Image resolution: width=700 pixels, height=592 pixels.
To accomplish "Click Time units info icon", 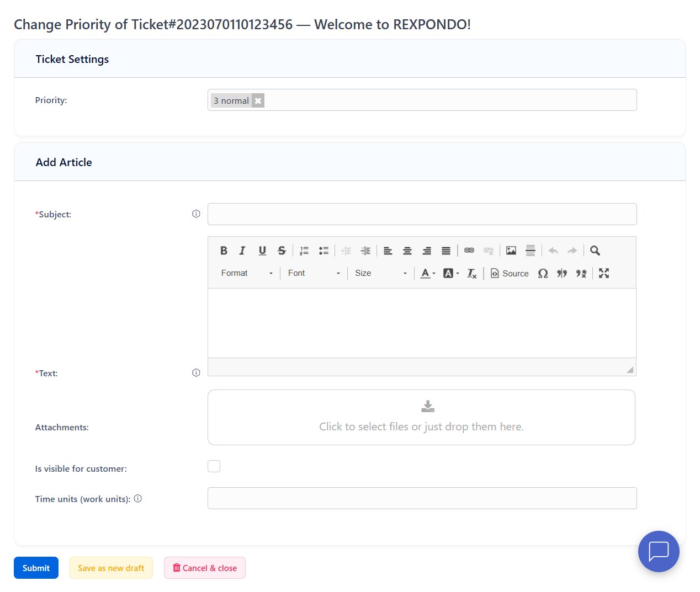I will pyautogui.click(x=138, y=499).
